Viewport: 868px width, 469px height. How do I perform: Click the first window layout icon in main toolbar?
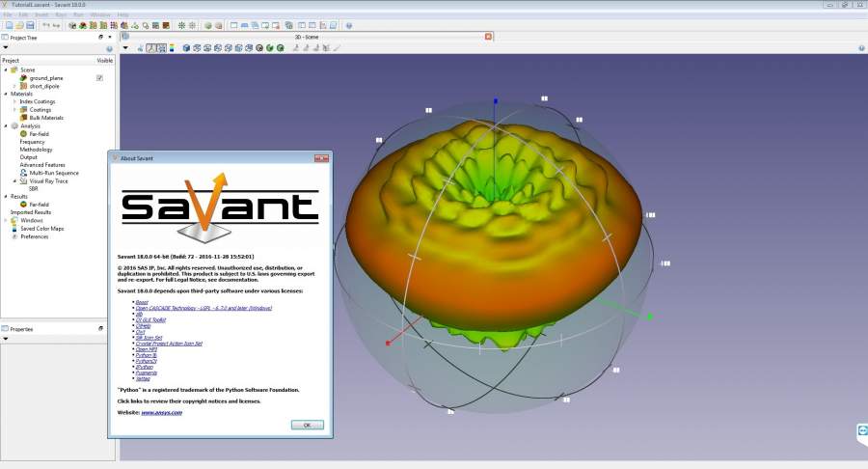pyautogui.click(x=233, y=25)
